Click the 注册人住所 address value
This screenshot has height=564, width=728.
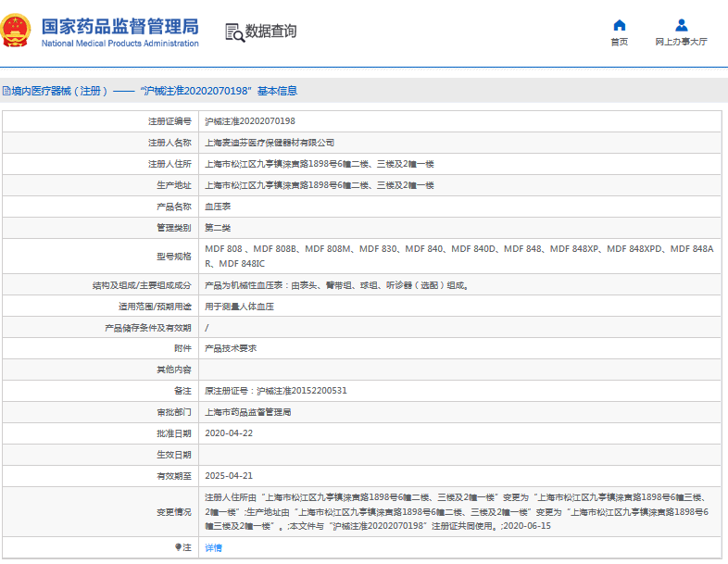point(320,164)
